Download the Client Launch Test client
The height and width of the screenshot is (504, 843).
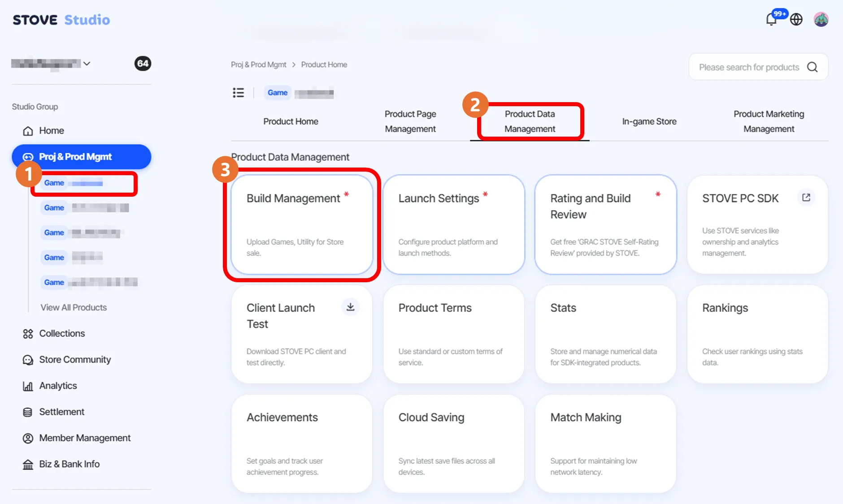pyautogui.click(x=350, y=307)
